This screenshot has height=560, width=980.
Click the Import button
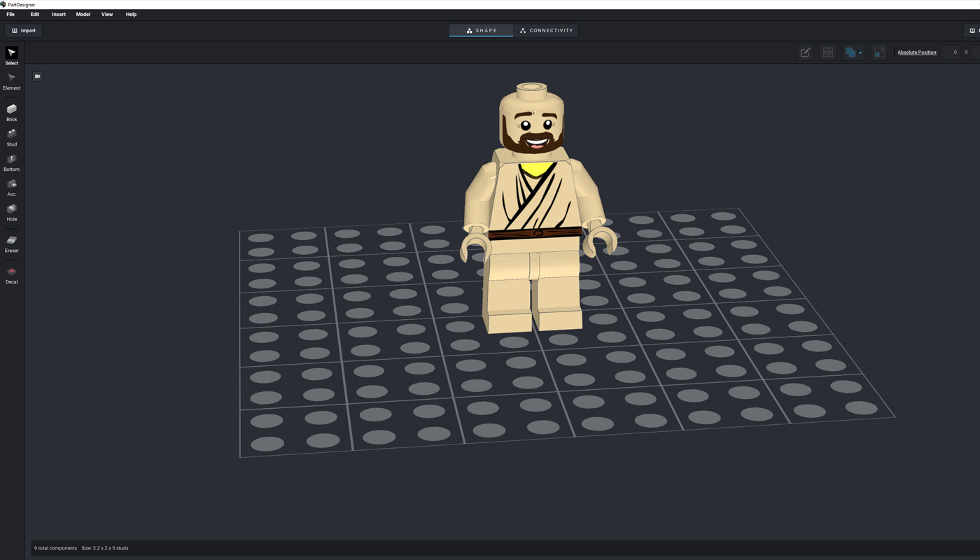[x=24, y=31]
